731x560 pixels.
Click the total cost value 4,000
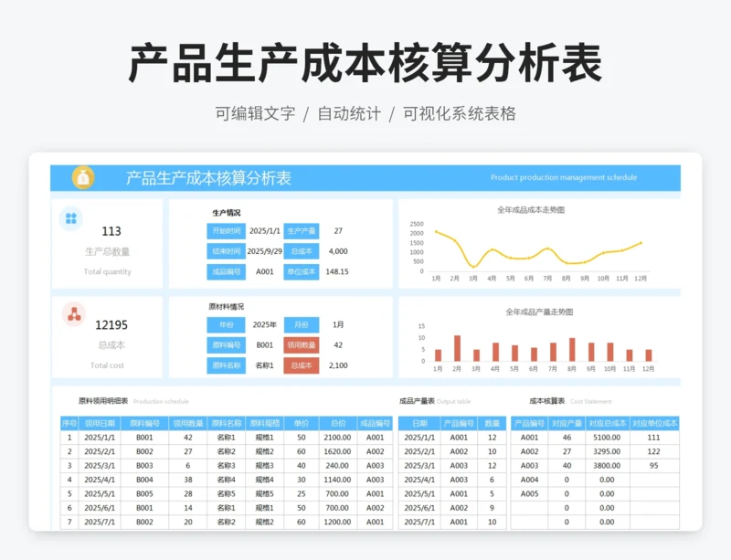[x=338, y=251]
